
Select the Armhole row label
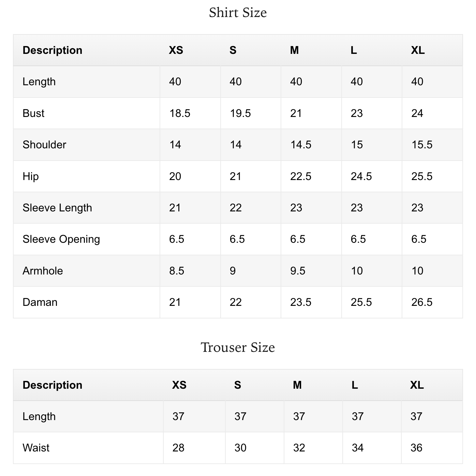[43, 271]
